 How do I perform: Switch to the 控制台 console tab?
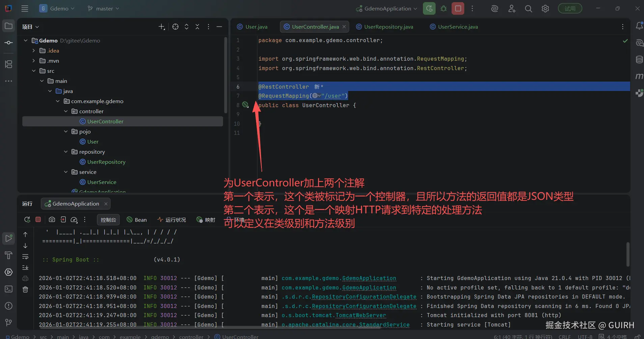click(108, 220)
